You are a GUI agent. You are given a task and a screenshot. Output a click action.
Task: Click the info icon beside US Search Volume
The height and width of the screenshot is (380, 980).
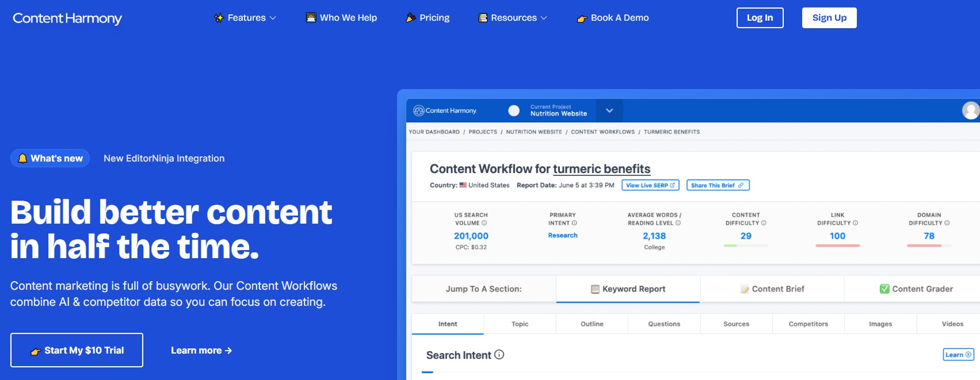[485, 223]
